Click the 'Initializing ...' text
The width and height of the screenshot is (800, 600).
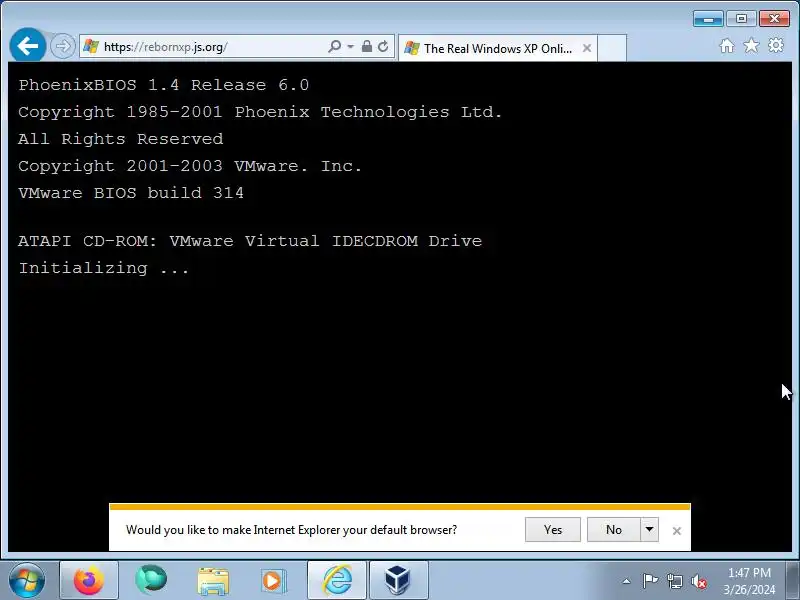(x=104, y=268)
